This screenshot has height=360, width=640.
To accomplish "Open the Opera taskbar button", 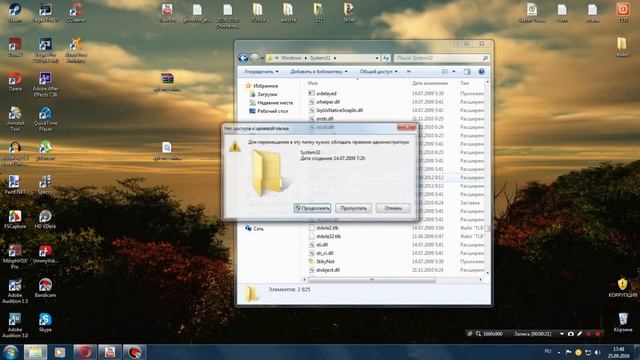I will point(84,352).
